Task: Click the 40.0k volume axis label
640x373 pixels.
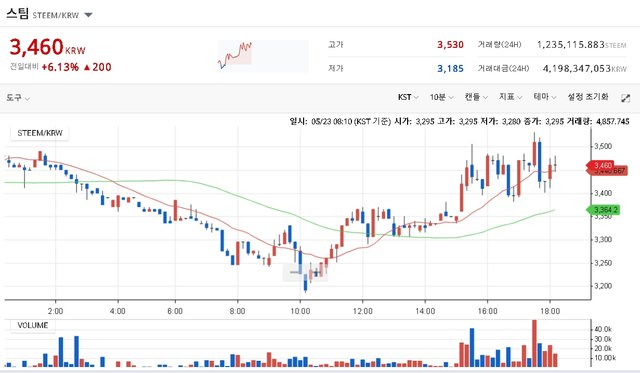Action: (x=603, y=329)
